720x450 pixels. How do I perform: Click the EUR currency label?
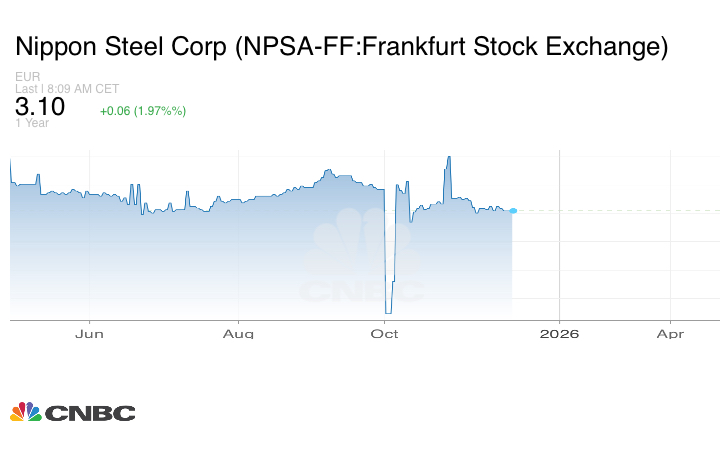tap(27, 76)
